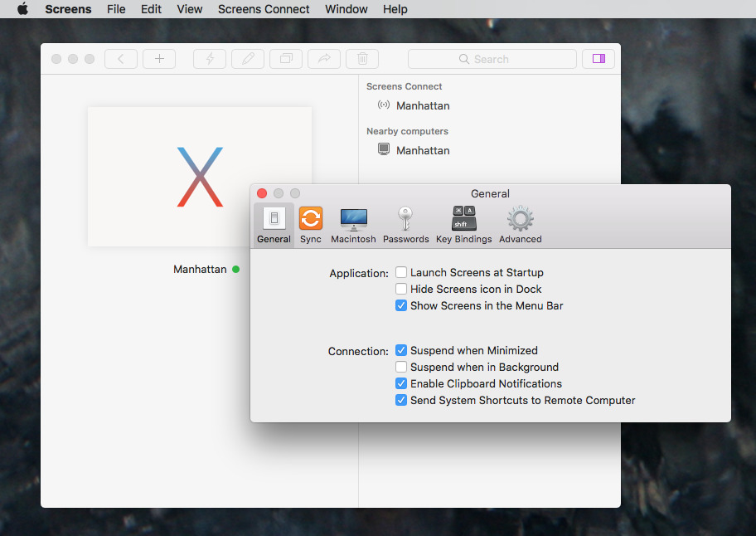Toggle the sidebar panel icon

point(598,59)
